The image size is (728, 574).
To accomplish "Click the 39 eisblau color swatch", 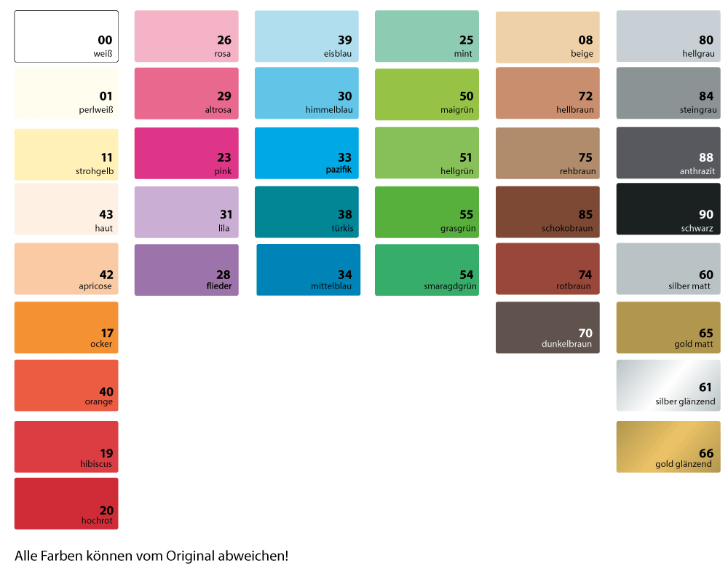I will pos(306,36).
